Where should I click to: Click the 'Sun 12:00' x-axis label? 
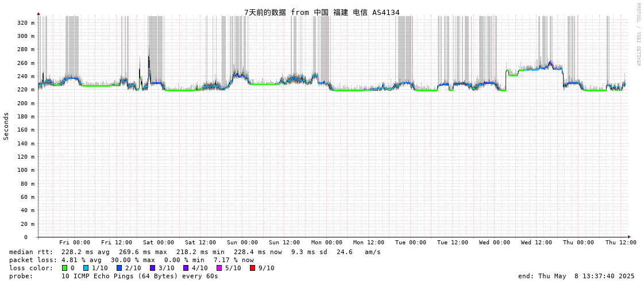pos(284,243)
